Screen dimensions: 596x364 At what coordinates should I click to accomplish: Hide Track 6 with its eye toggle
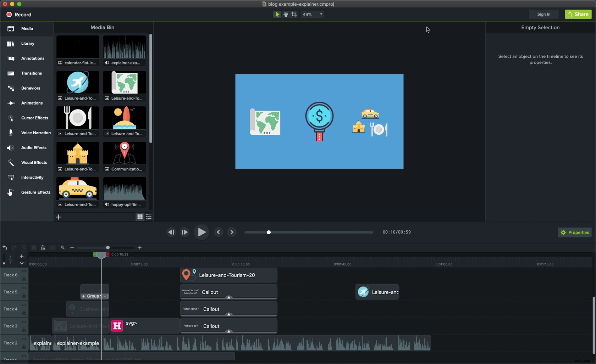[x=24, y=271]
